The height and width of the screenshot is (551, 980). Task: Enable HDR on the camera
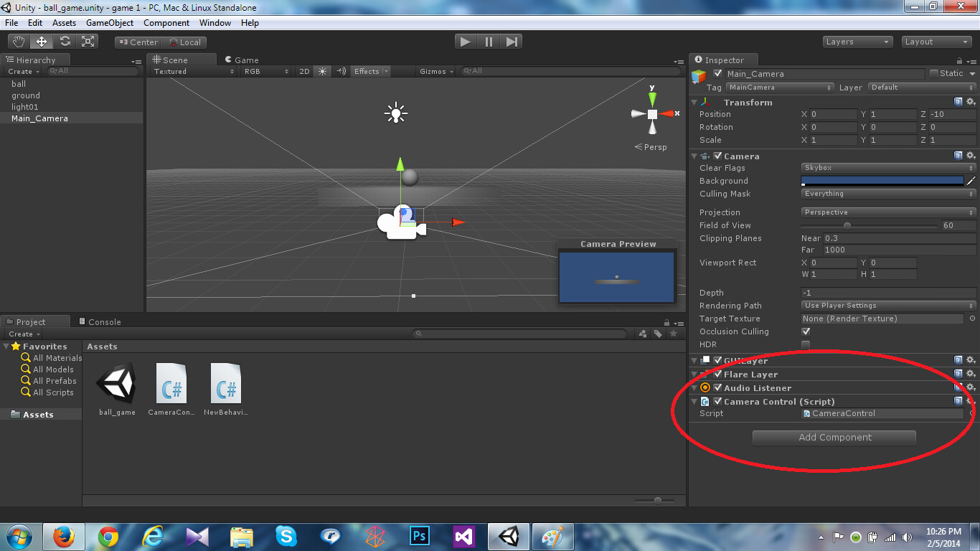coord(805,344)
